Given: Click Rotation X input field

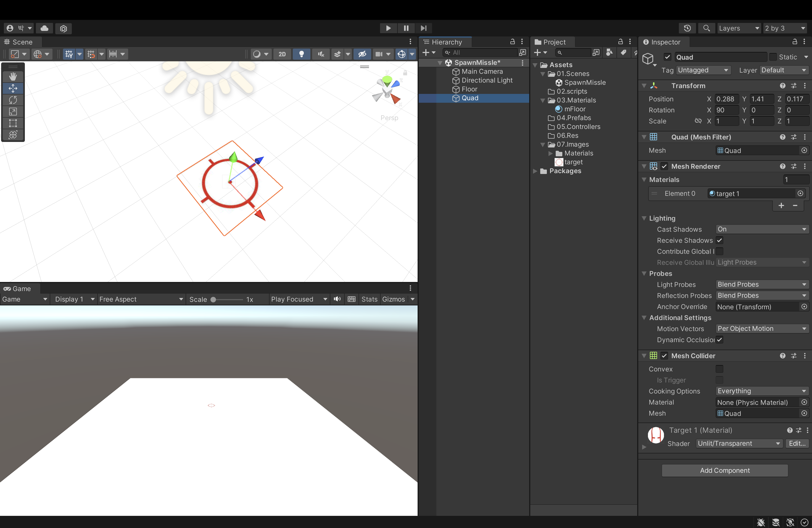Looking at the screenshot, I should [x=727, y=110].
